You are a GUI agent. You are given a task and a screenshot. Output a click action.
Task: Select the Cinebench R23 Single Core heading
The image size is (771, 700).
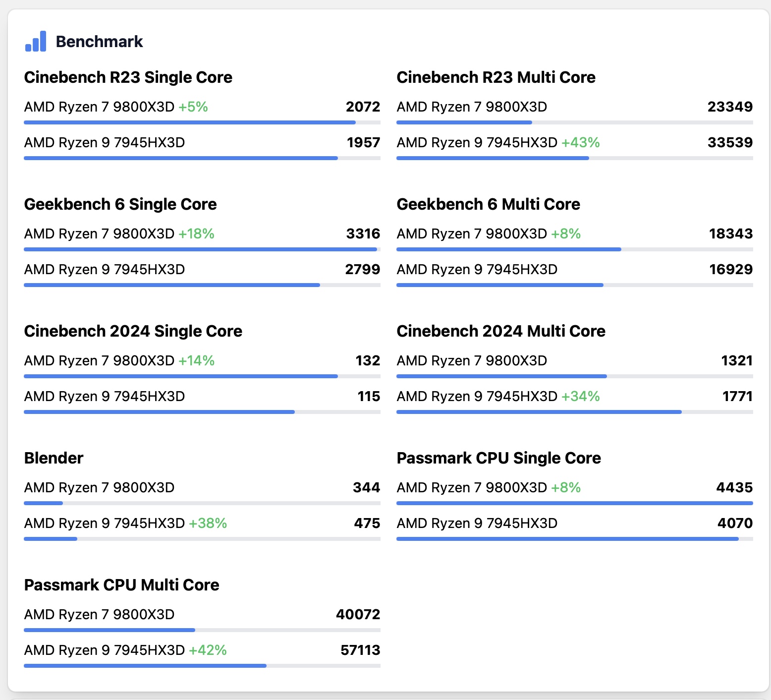point(128,77)
